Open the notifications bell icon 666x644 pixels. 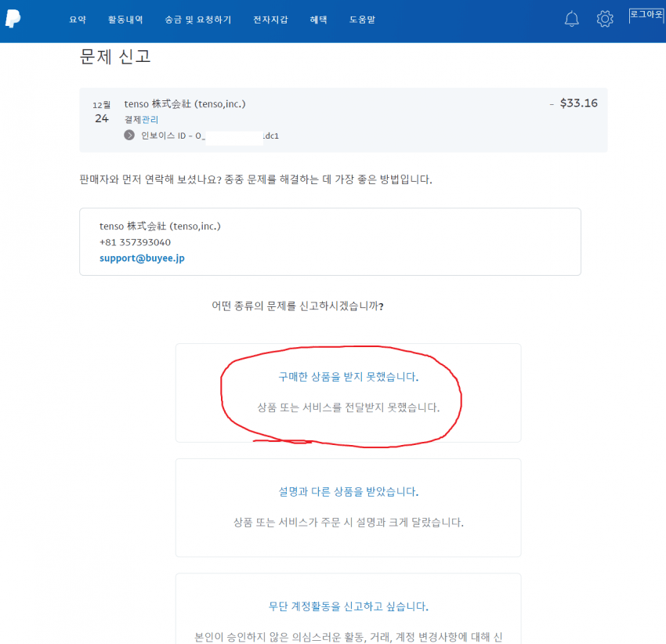tap(571, 19)
